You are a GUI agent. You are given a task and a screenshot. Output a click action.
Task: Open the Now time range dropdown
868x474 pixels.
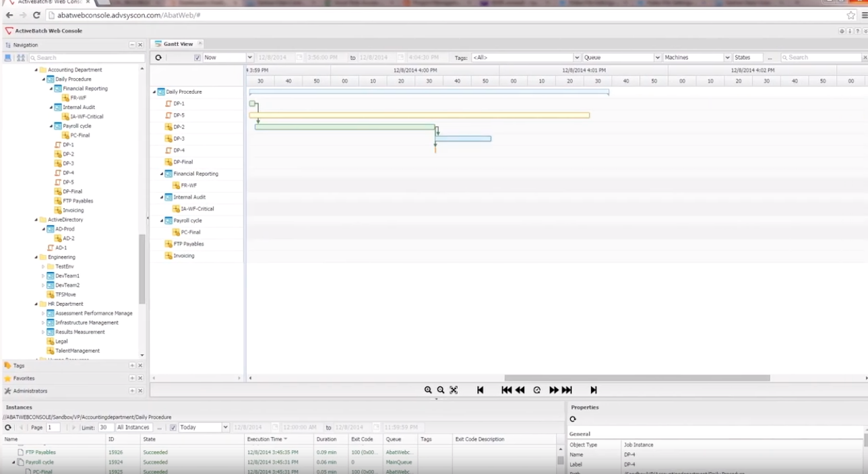(x=249, y=58)
